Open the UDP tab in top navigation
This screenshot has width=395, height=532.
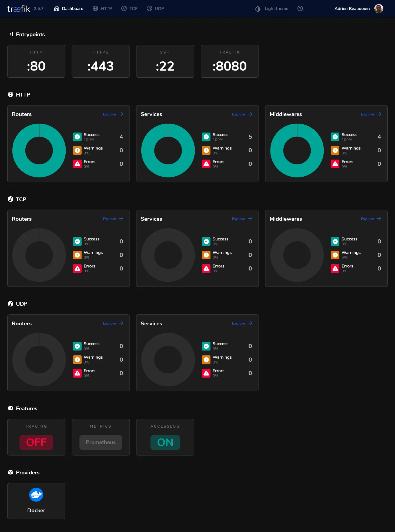155,9
